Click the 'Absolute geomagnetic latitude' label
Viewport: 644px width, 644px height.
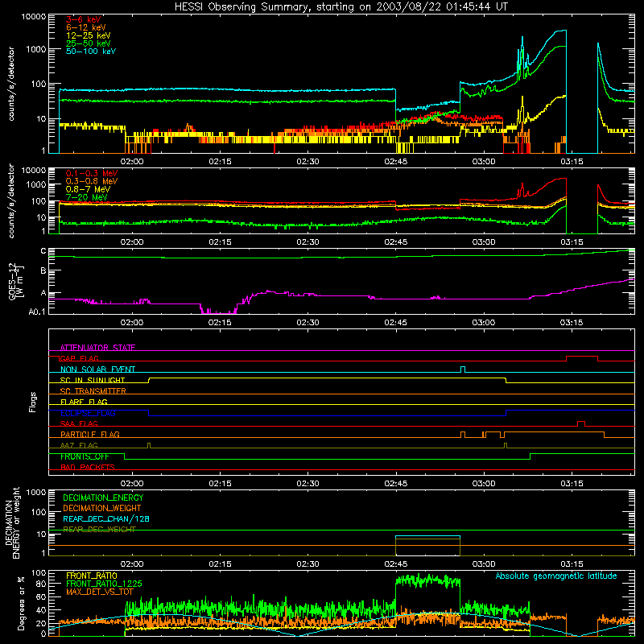pyautogui.click(x=556, y=576)
